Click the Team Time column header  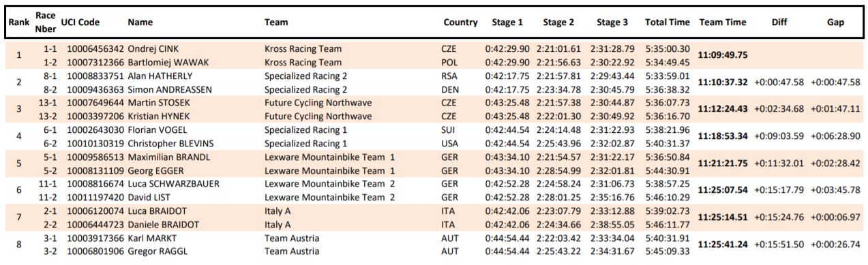(723, 22)
